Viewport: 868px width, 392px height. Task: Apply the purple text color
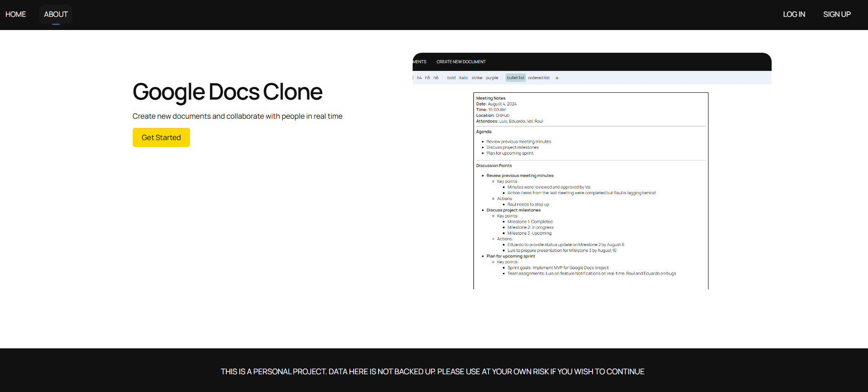(x=492, y=78)
